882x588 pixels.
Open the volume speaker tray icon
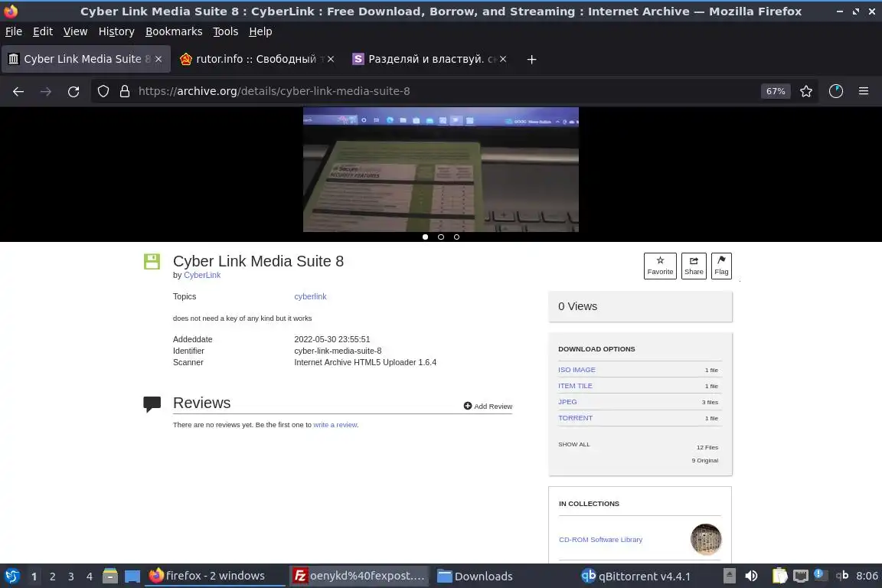751,576
